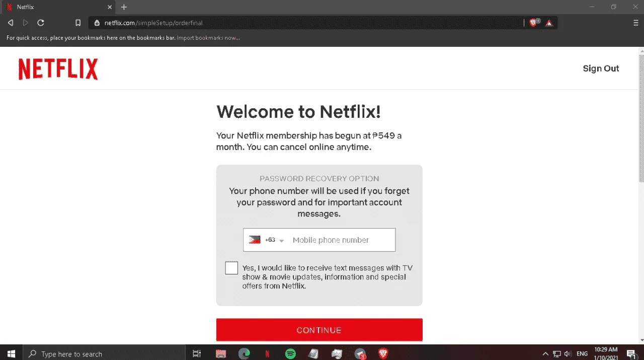Open the Brave Shields lion icon
This screenshot has width=644, height=360.
[533, 23]
